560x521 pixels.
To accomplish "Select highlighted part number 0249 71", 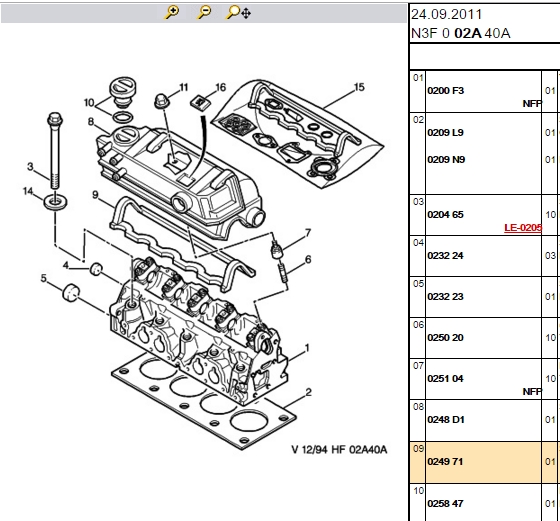I will 445,461.
